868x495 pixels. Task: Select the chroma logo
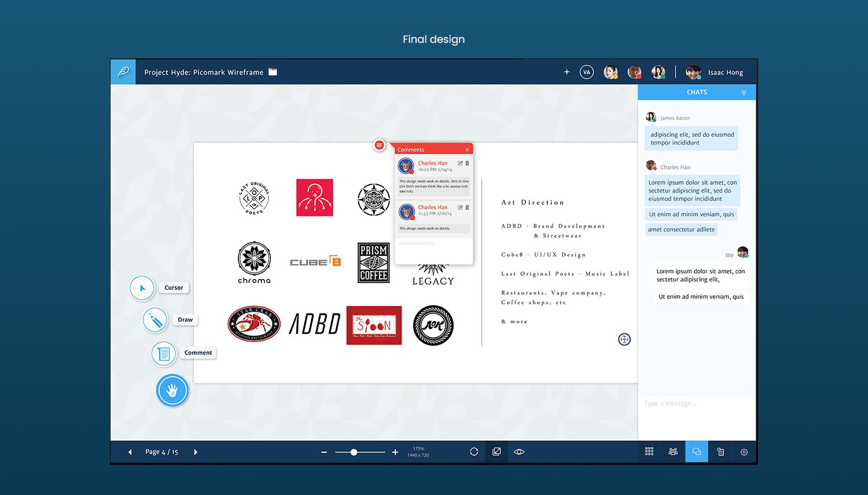coord(254,263)
